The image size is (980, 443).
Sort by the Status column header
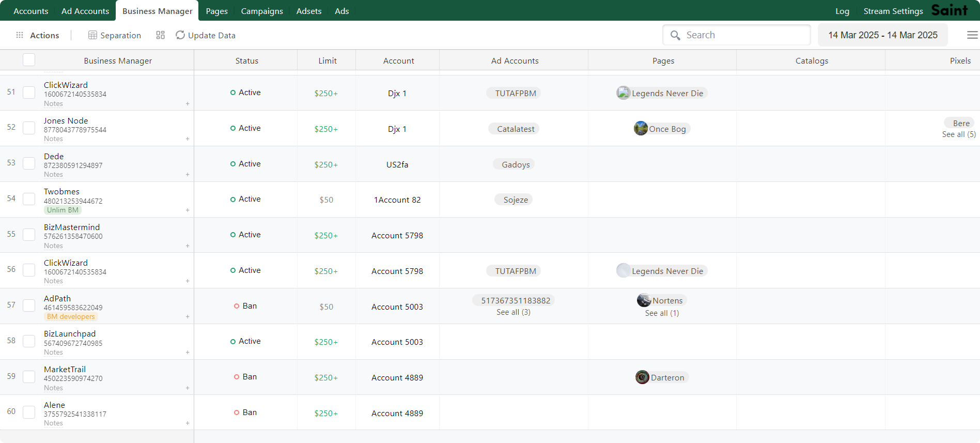(x=246, y=60)
